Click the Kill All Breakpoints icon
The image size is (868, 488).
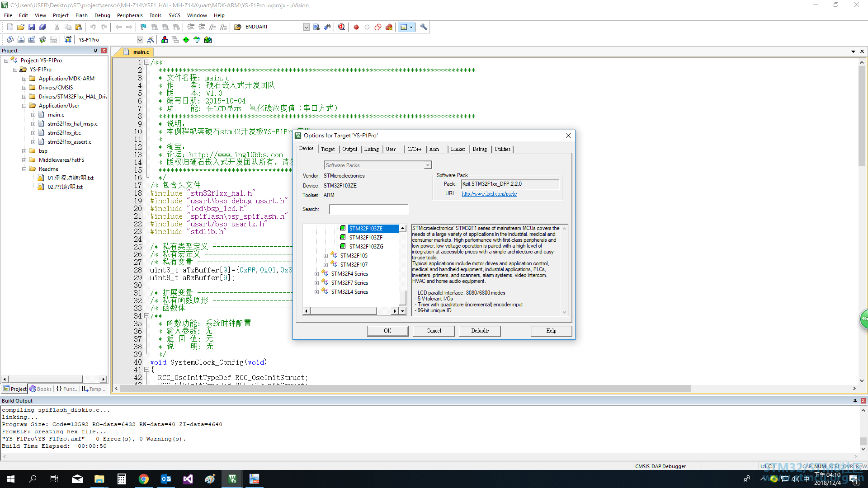tap(389, 27)
